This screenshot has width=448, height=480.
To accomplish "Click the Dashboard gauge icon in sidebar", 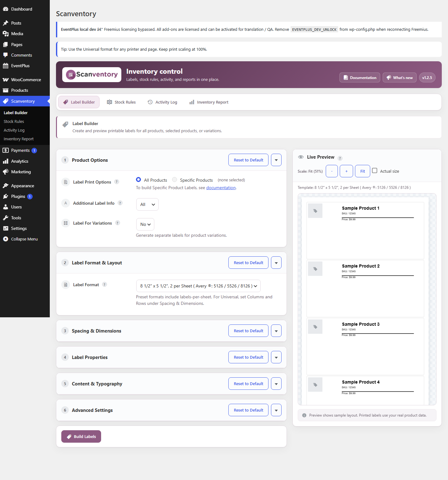I will click(6, 9).
